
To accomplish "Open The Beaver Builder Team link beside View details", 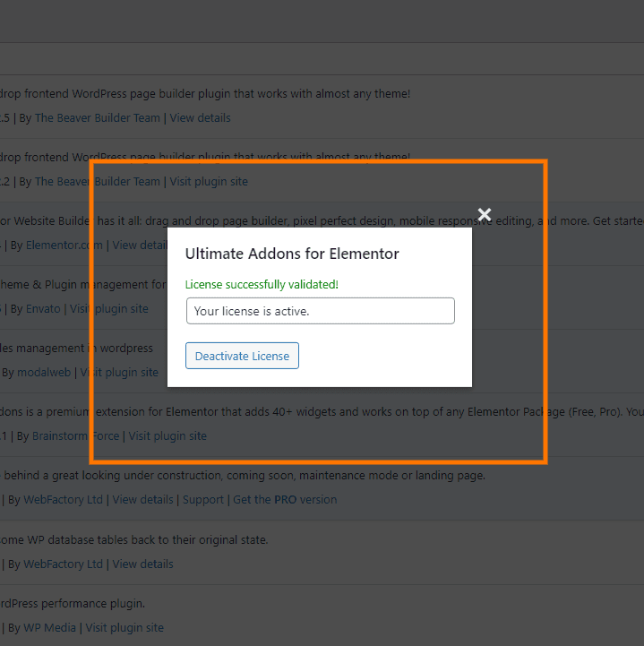I will [97, 118].
